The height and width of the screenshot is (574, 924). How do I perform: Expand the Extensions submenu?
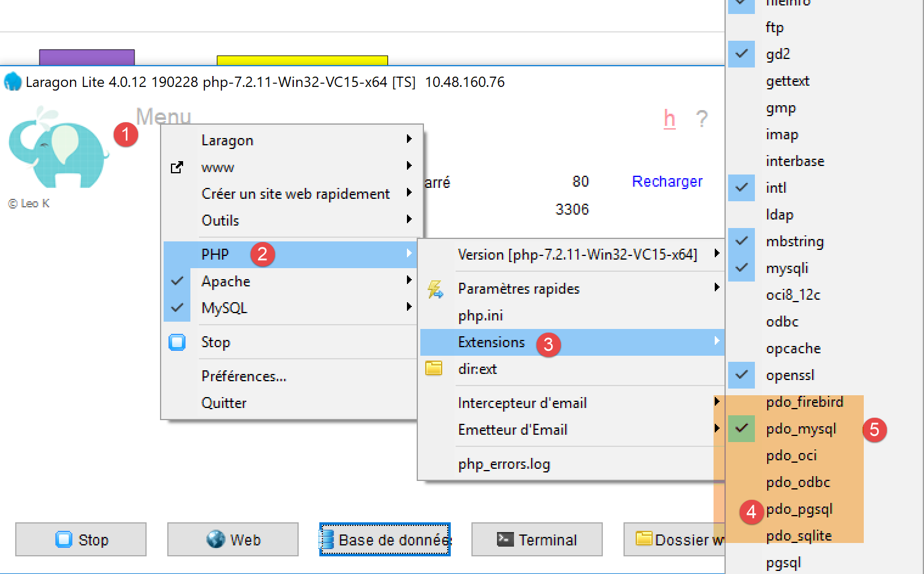491,342
